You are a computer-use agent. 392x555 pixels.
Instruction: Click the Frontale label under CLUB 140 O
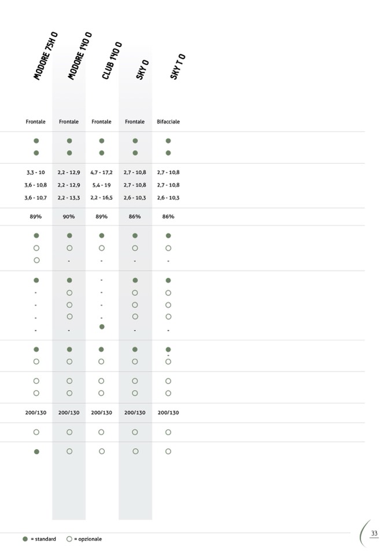pos(101,122)
